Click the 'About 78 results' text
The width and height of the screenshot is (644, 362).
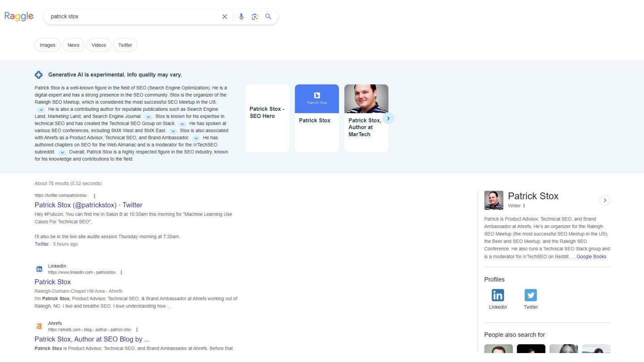coord(68,183)
